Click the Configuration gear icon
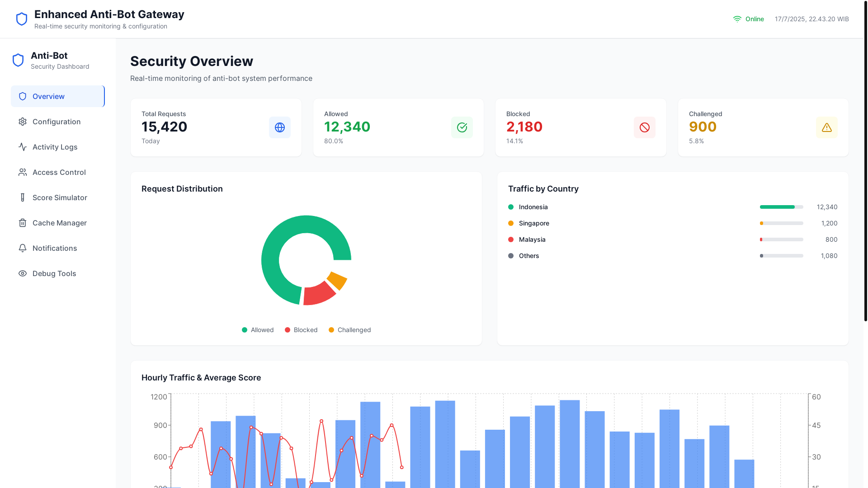Viewport: 868px width, 488px height. click(23, 122)
